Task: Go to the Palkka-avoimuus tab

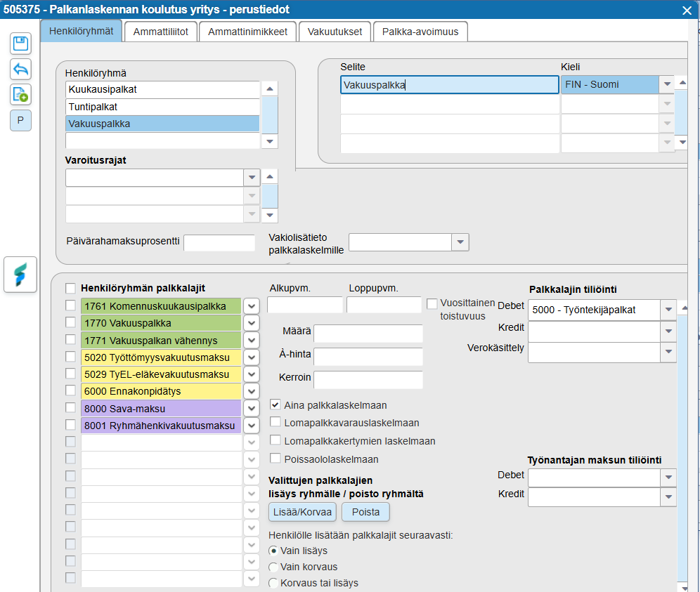Action: [420, 32]
